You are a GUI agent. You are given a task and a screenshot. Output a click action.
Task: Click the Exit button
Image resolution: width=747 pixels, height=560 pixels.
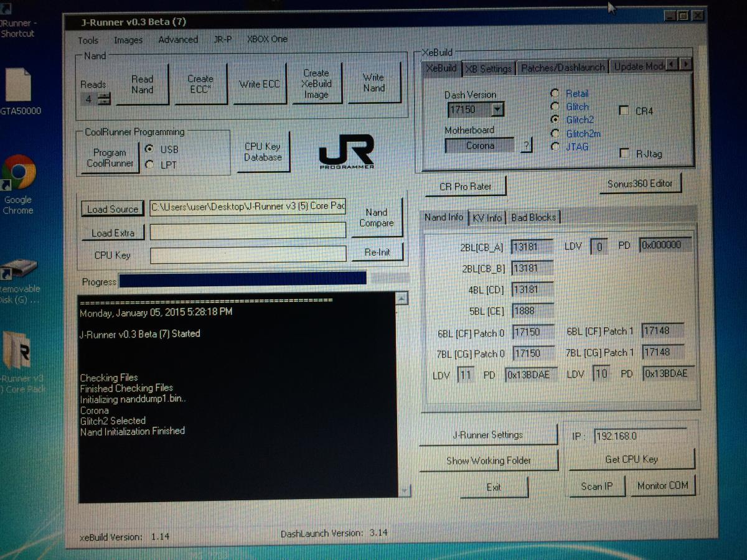click(x=494, y=487)
